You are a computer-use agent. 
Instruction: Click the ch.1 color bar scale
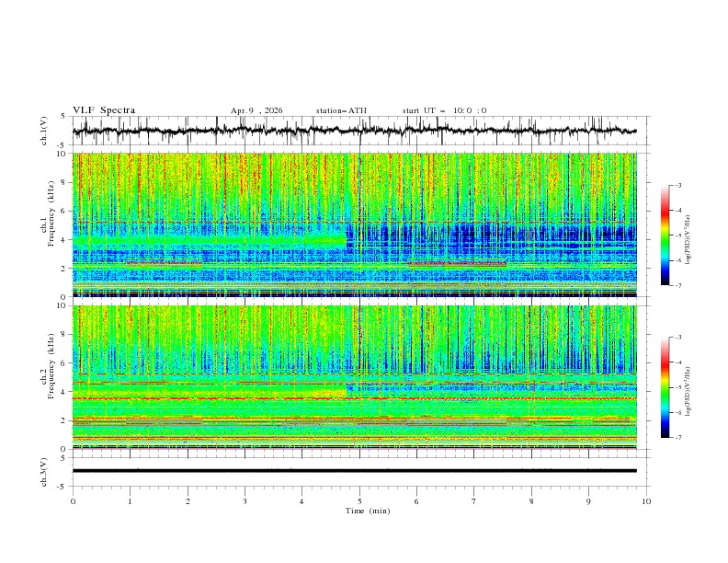click(665, 236)
